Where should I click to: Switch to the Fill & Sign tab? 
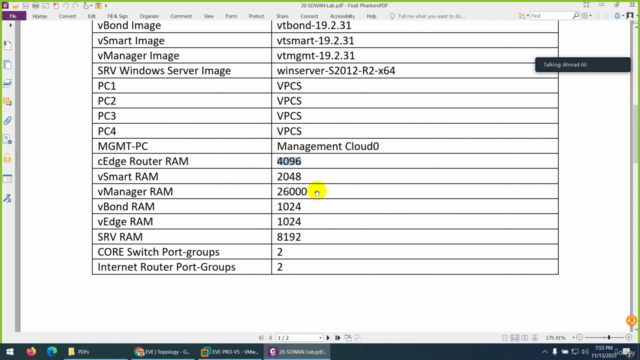pos(118,16)
